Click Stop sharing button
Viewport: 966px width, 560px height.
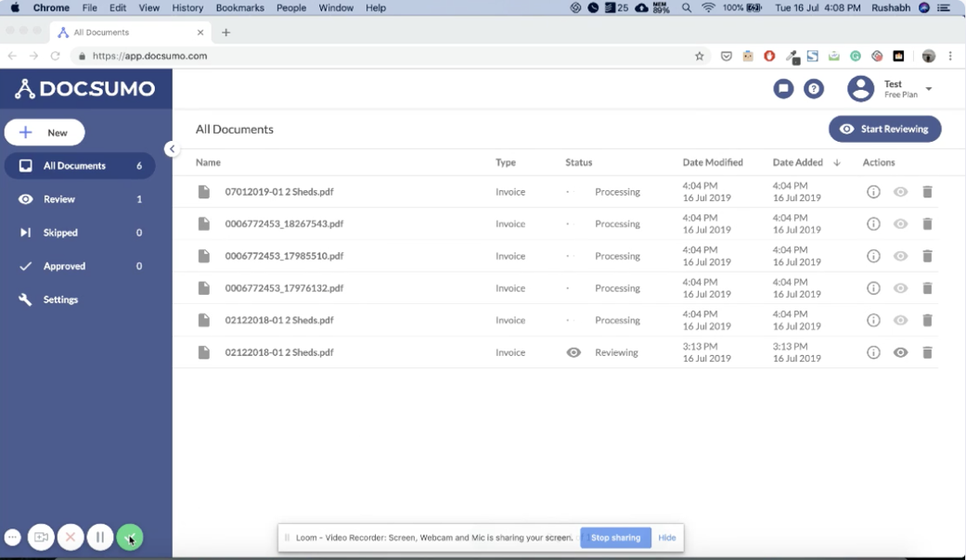[x=615, y=538]
